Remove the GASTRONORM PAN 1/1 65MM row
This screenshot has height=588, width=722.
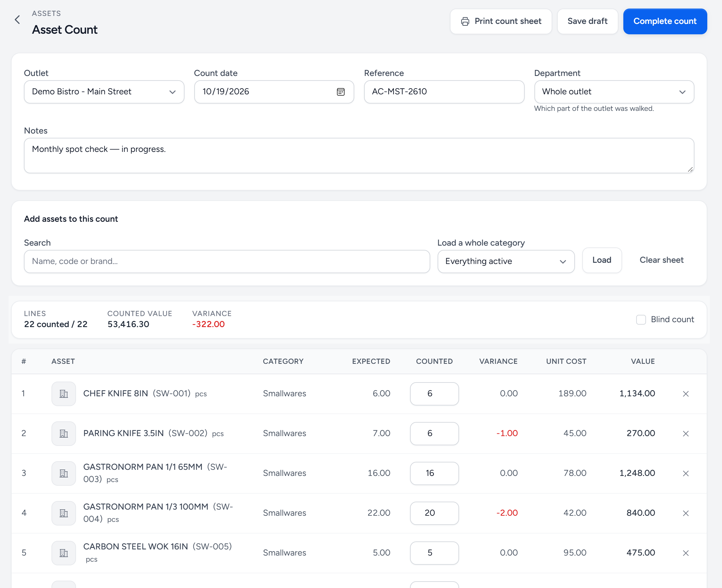(686, 473)
